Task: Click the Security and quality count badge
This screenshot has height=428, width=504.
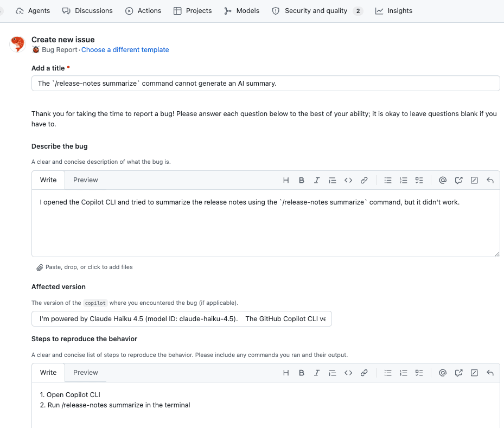Action: tap(358, 11)
